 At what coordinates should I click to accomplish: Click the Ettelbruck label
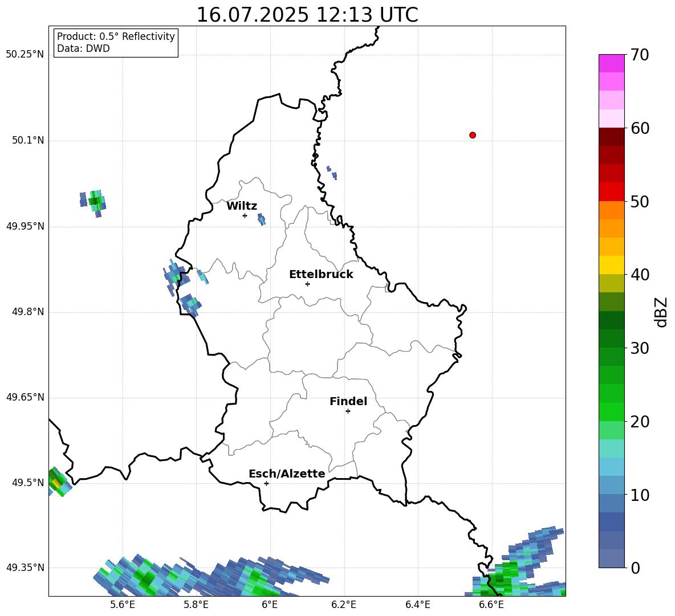[321, 275]
